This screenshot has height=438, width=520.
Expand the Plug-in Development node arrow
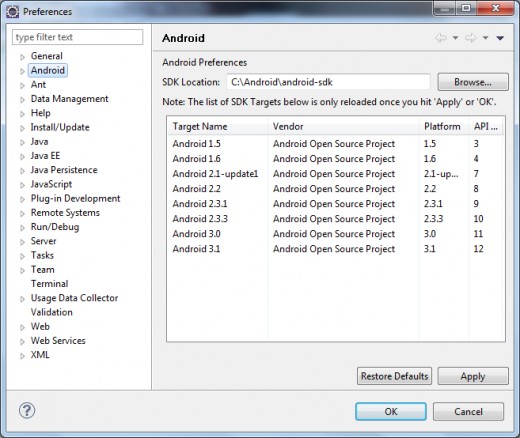(22, 199)
